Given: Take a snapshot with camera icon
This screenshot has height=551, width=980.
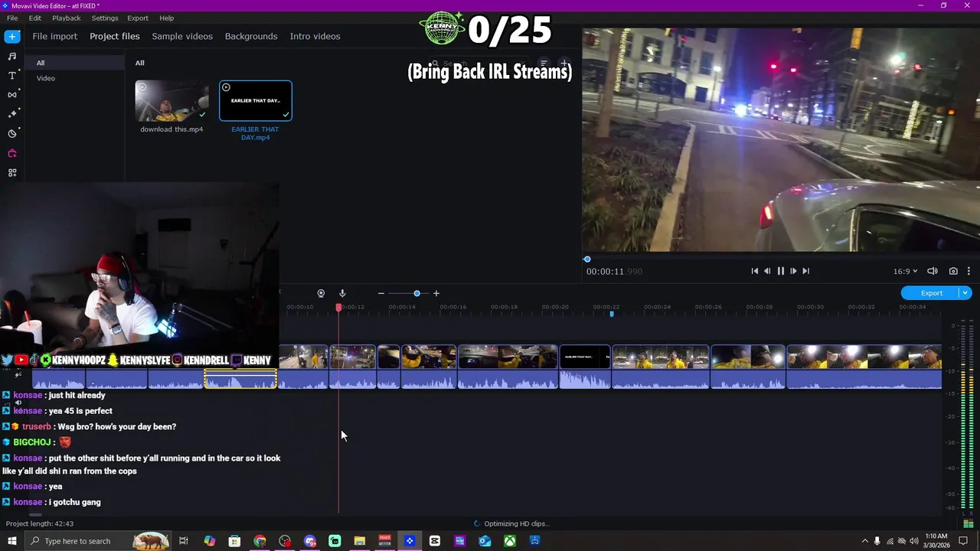Looking at the screenshot, I should point(953,271).
